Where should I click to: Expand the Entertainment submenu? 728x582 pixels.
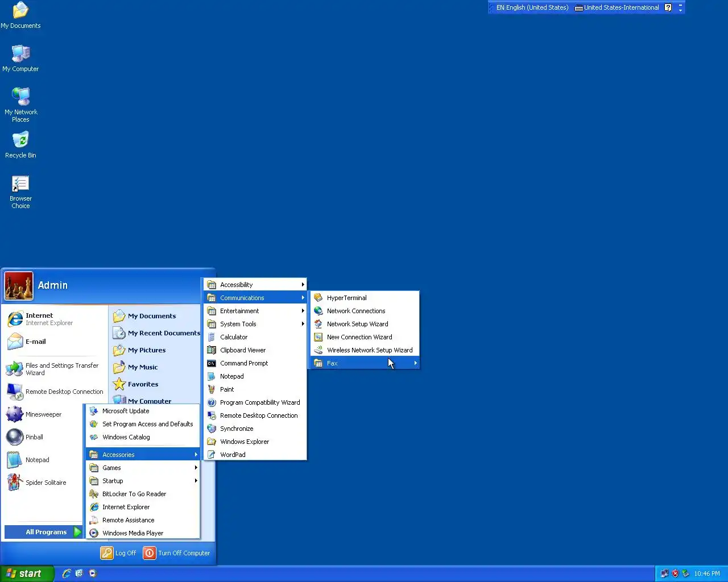pos(255,311)
